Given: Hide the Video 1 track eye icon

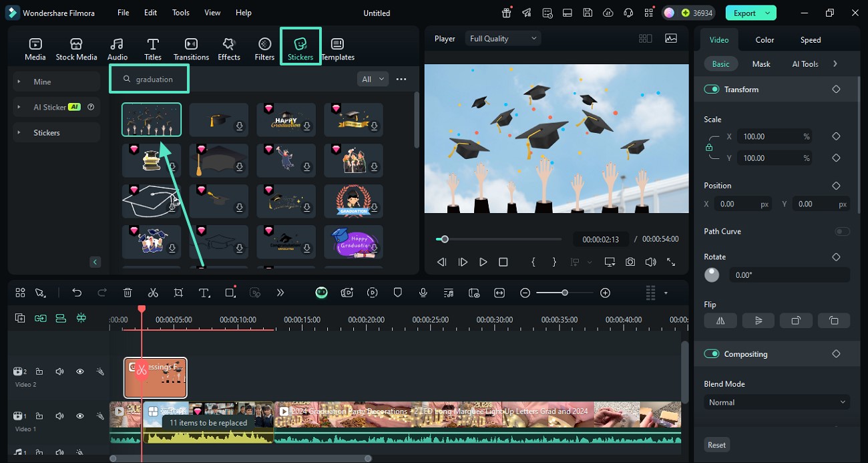Looking at the screenshot, I should [x=80, y=416].
